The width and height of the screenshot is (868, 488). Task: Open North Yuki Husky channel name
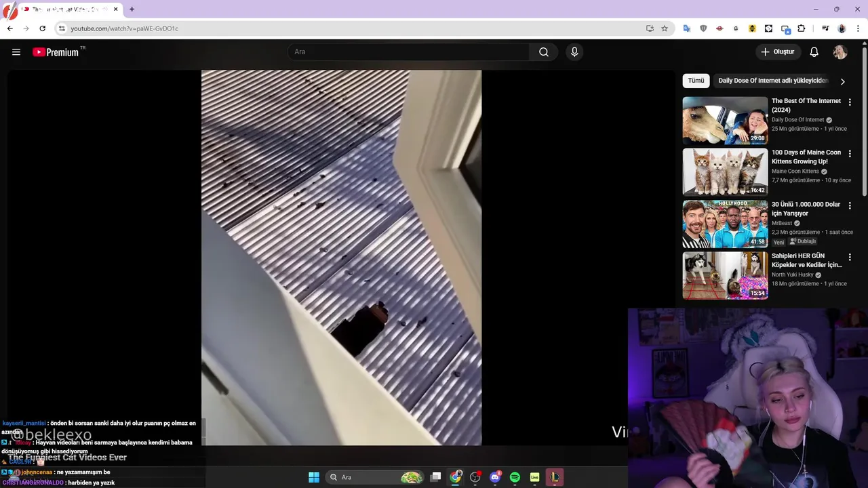click(x=792, y=274)
